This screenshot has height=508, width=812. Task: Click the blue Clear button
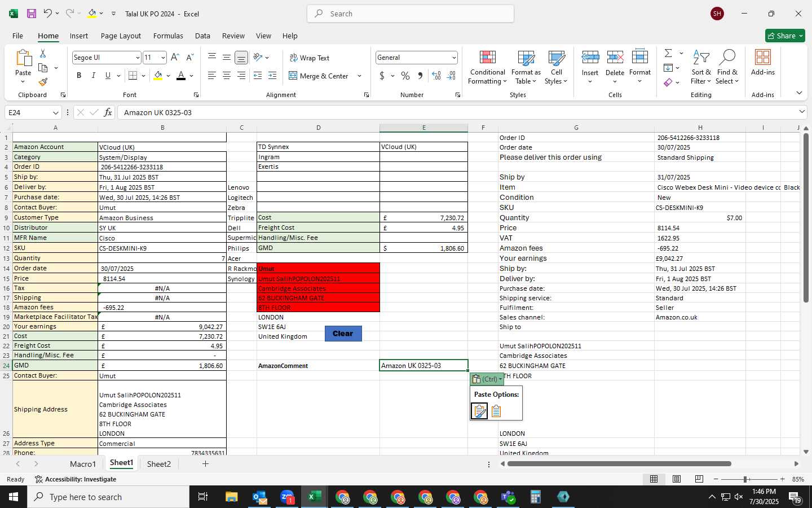343,334
